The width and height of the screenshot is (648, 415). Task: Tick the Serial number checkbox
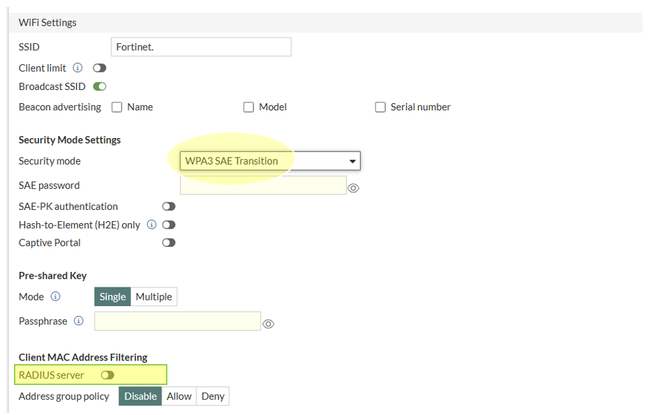pos(380,107)
